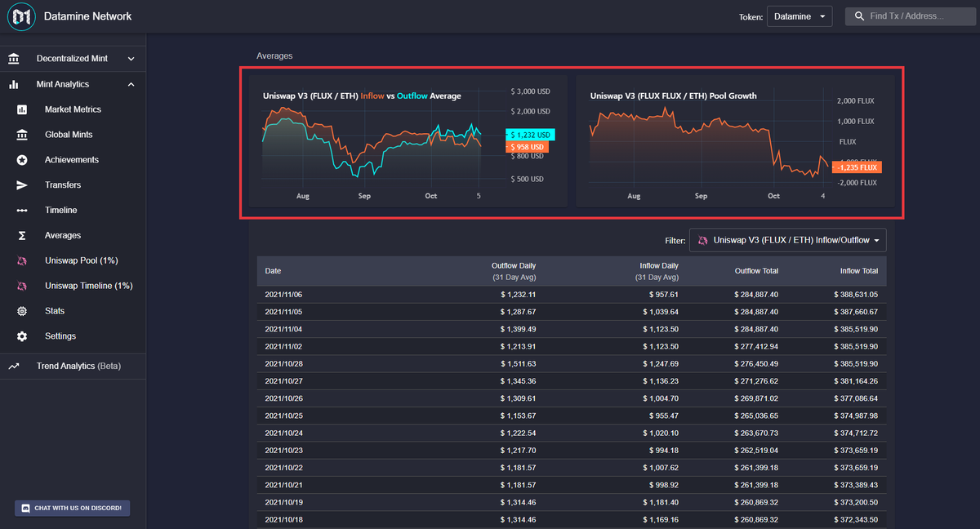Click the Pool Growth chart
Viewport: 980px width, 529px height.
coord(734,141)
